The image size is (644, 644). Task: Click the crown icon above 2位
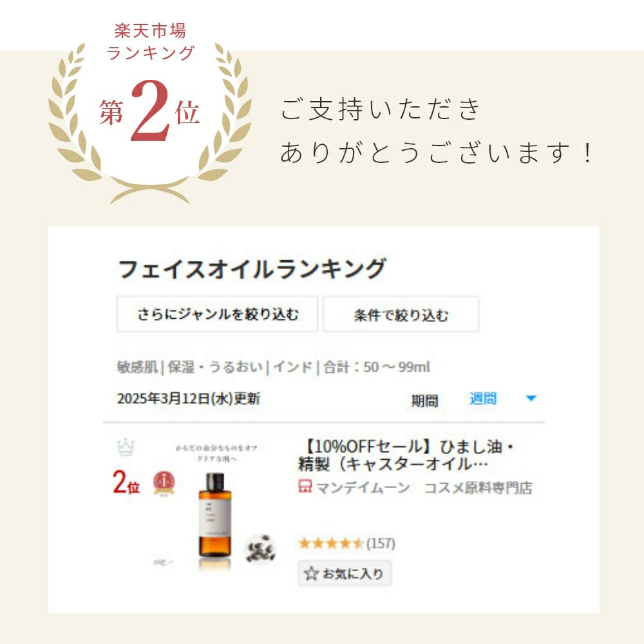click(x=126, y=447)
